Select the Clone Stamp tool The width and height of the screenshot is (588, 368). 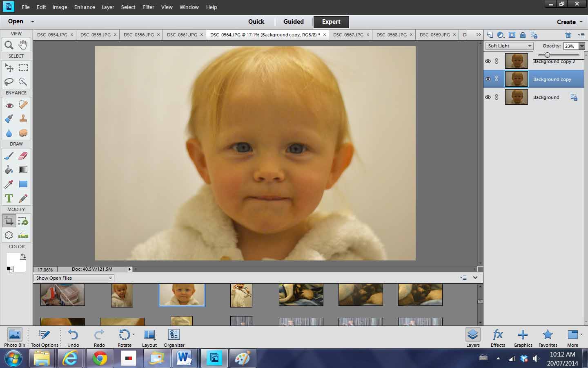point(23,119)
